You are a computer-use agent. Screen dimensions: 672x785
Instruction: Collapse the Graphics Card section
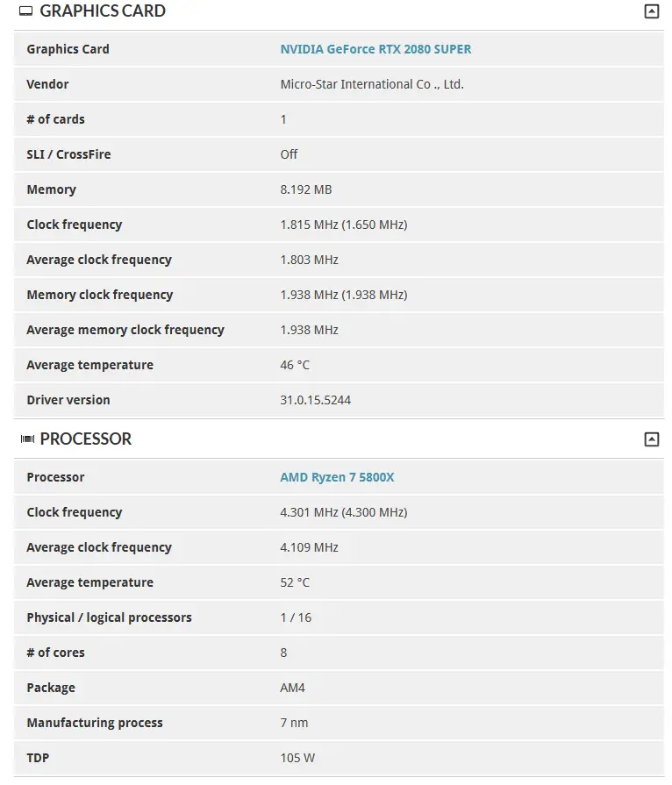coord(651,11)
